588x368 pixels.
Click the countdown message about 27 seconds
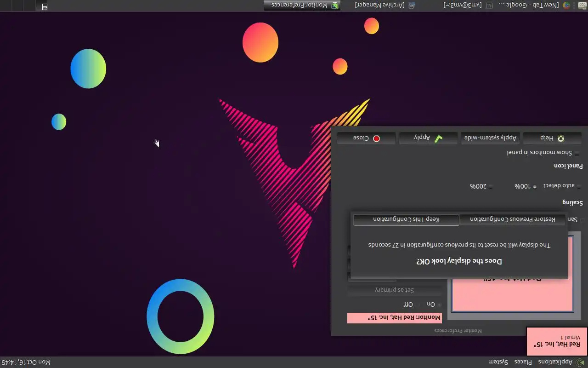click(459, 245)
